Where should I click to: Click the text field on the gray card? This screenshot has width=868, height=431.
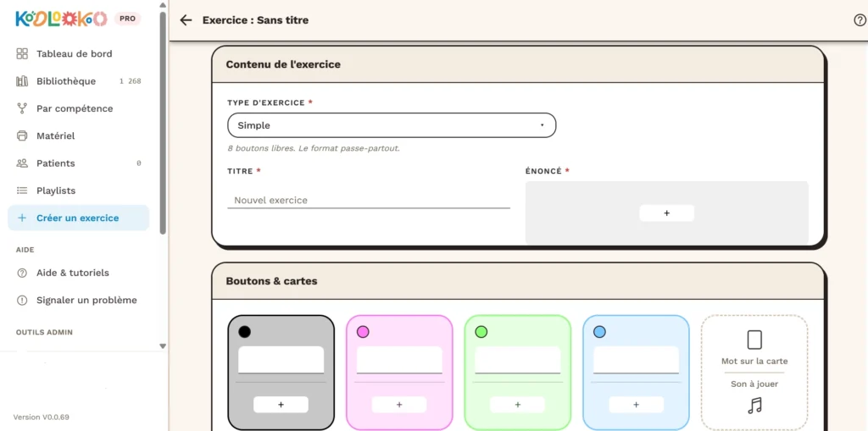281,360
